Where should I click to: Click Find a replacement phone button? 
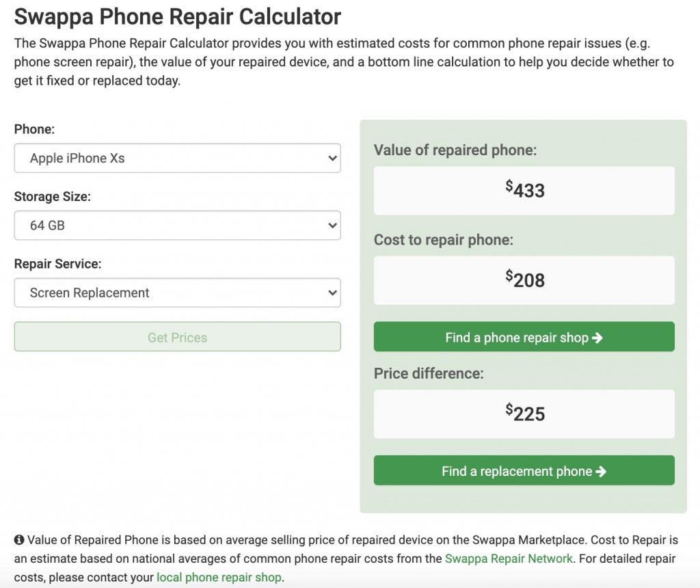tap(524, 470)
